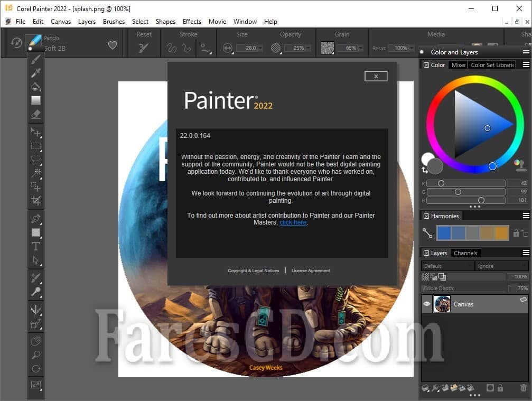Screen dimensions: 532x401
Task: Select the Cloner tool
Action: pyautogui.click(x=35, y=278)
